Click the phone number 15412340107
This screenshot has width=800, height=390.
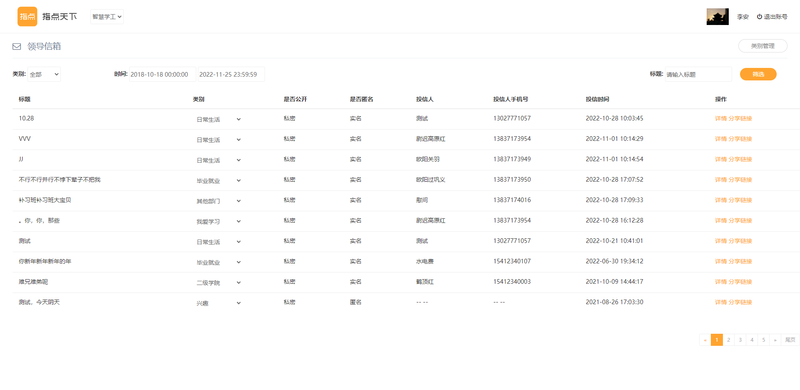coord(512,261)
